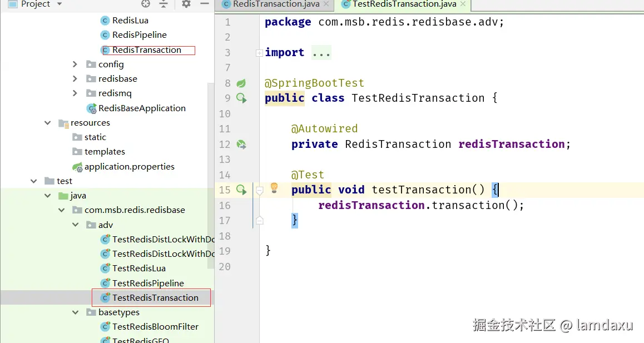
Task: Open RedisTransaction class in project tree
Action: 147,49
